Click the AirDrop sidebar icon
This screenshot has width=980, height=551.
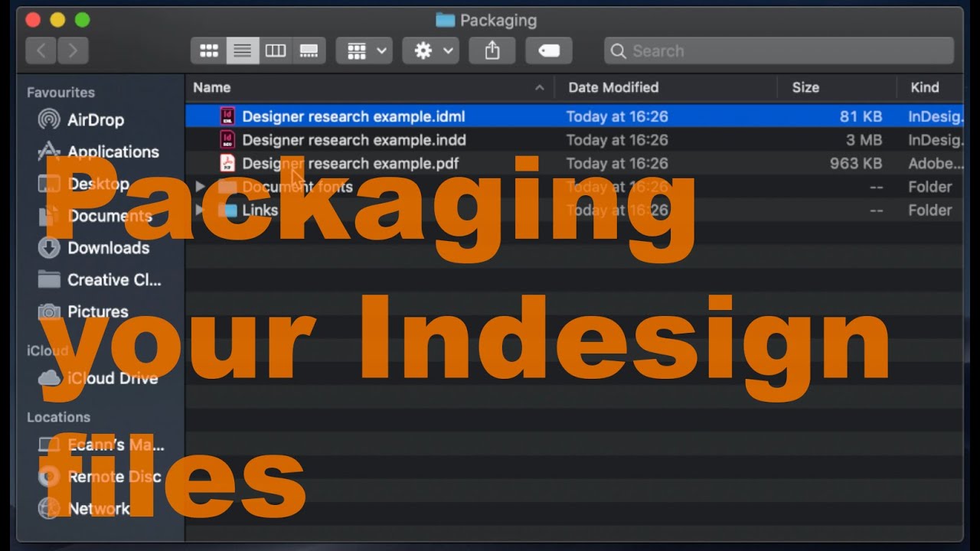point(48,119)
